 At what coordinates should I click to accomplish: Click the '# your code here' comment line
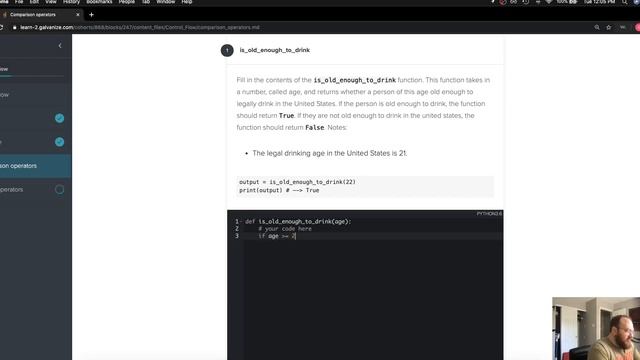pos(285,229)
